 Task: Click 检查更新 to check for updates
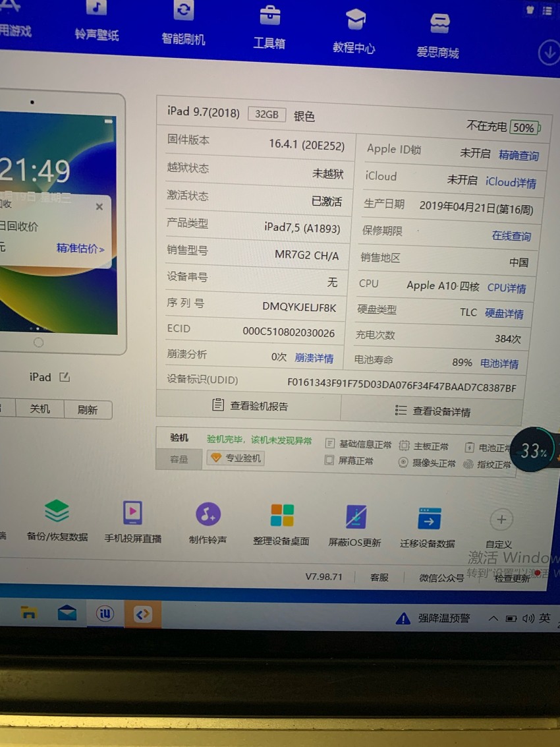tap(512, 578)
